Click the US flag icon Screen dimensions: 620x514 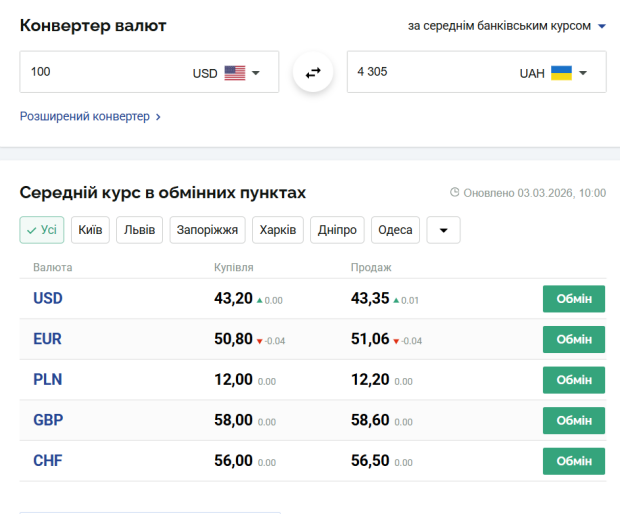(x=234, y=73)
